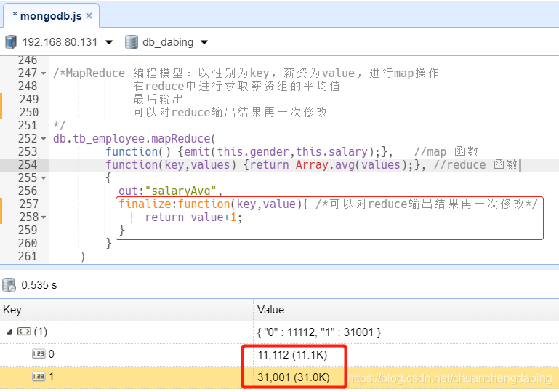This screenshot has width=559, height=392.
Task: Click finalize:function(key,value) on line 257
Action: pyautogui.click(x=210, y=204)
